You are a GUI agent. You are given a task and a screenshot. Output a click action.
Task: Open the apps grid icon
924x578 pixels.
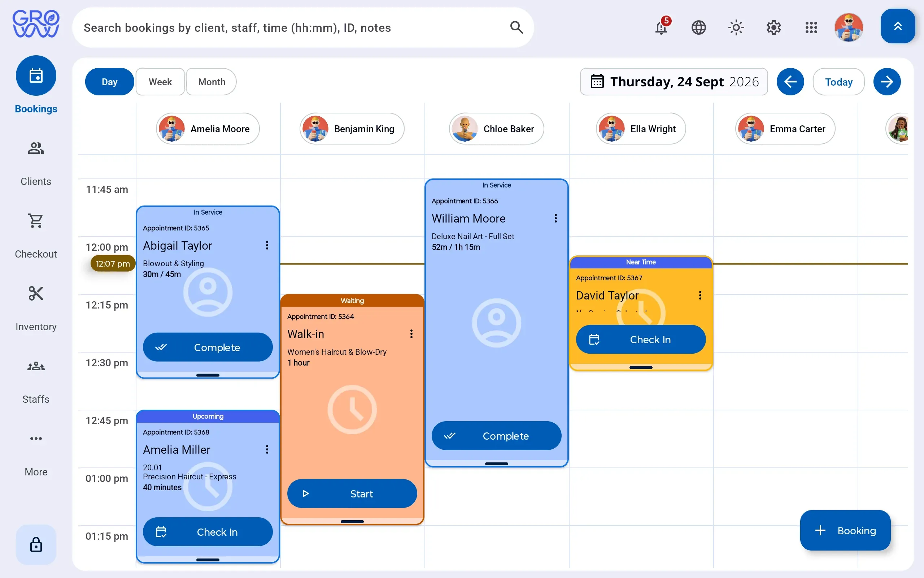point(811,27)
